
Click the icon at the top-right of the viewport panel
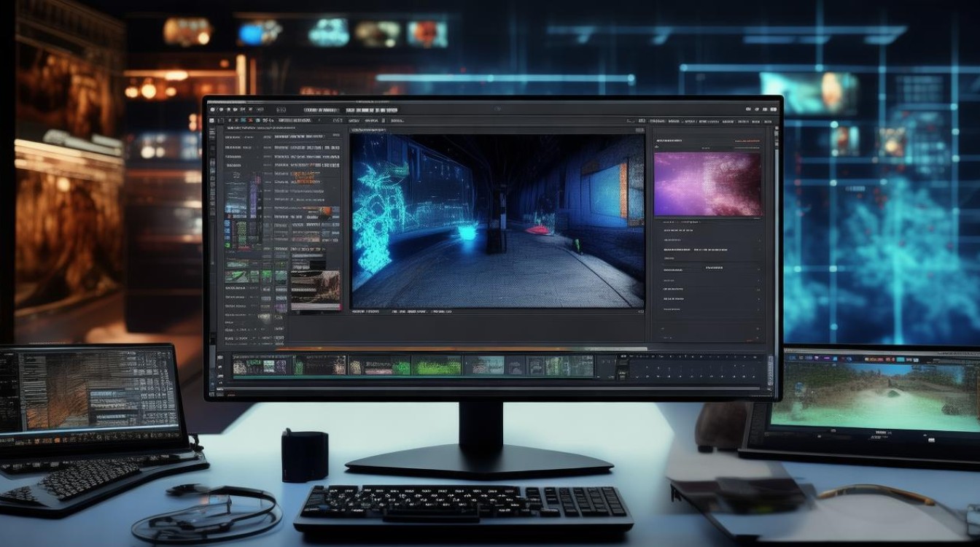pyautogui.click(x=639, y=130)
